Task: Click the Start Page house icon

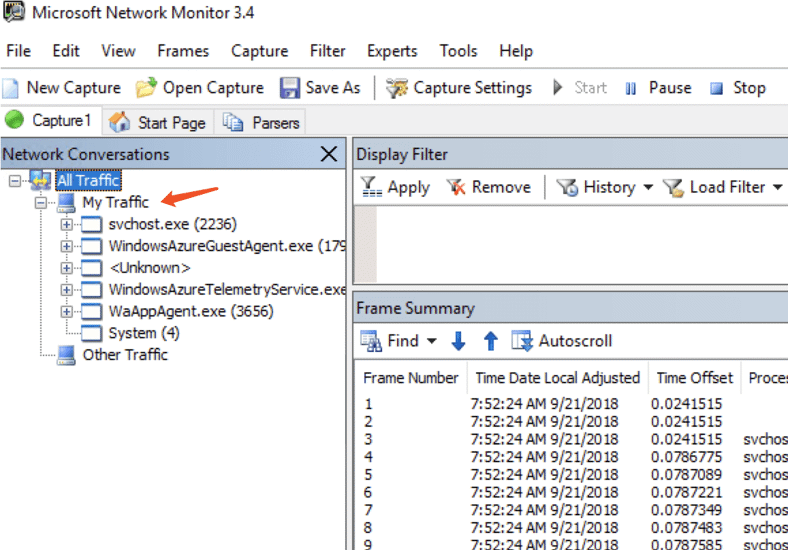Action: [120, 122]
